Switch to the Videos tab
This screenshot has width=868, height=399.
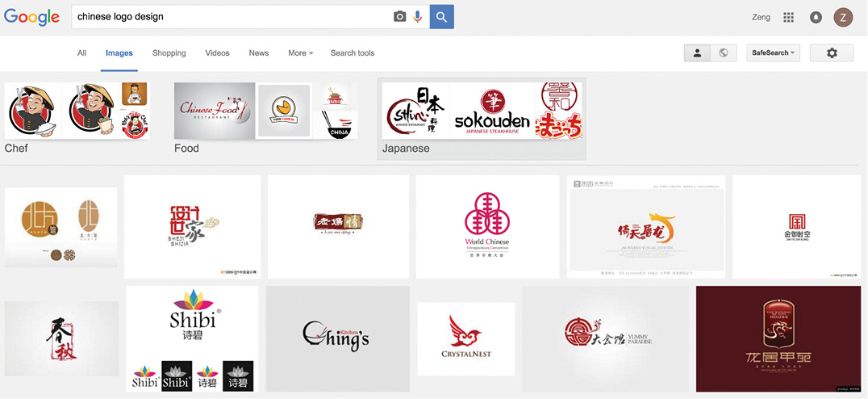(217, 53)
